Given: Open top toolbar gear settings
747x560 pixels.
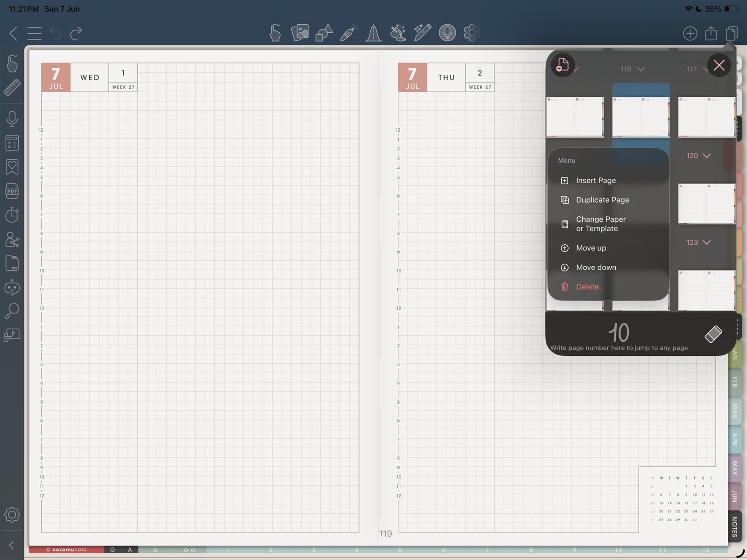Looking at the screenshot, I should (x=472, y=33).
